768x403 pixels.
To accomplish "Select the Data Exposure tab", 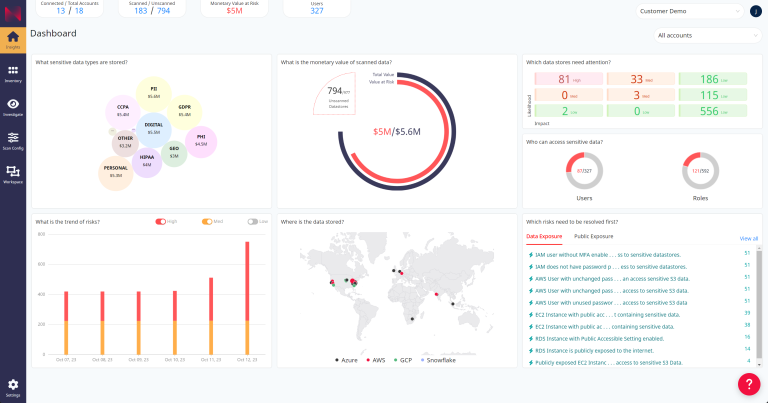I will pyautogui.click(x=544, y=237).
